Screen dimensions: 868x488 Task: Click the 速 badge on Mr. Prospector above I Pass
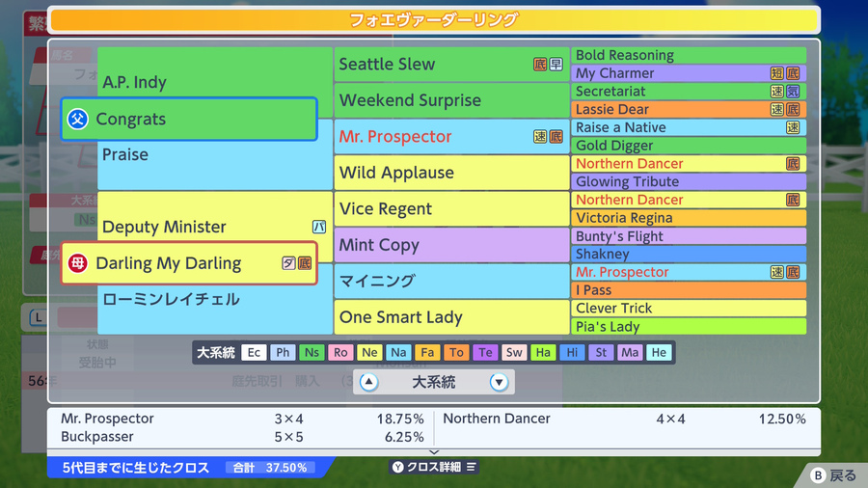coord(776,272)
